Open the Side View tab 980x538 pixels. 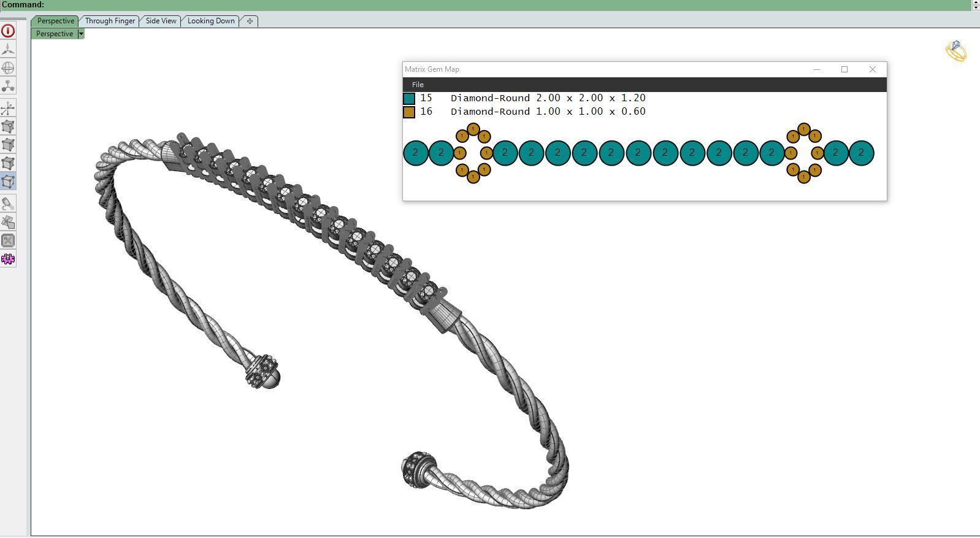pyautogui.click(x=161, y=21)
